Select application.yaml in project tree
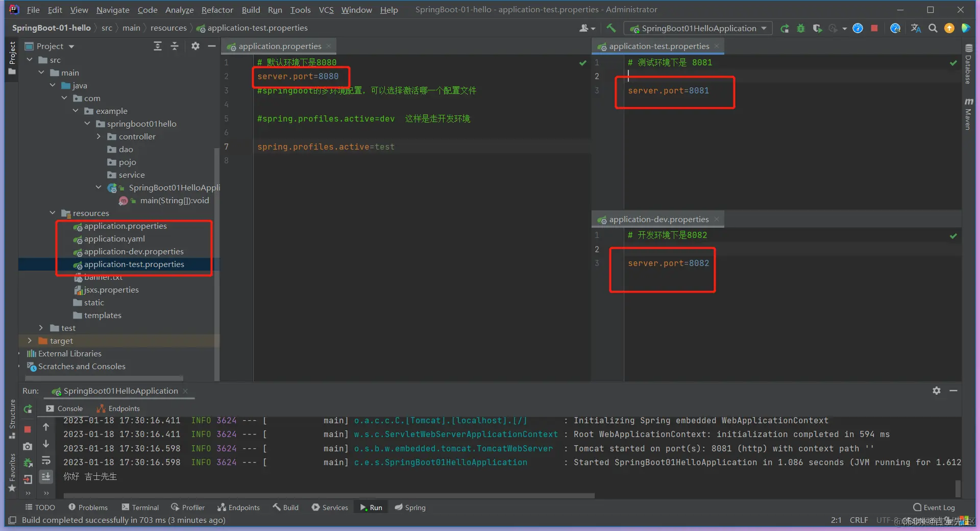The height and width of the screenshot is (531, 980). coord(114,238)
